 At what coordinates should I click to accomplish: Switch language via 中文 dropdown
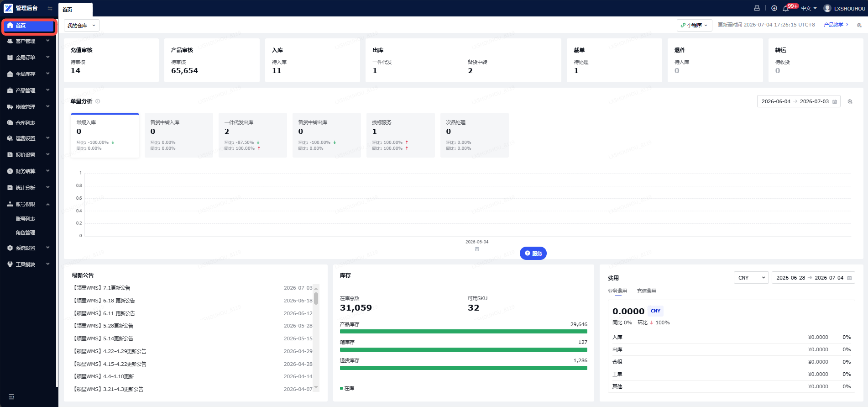tap(809, 8)
